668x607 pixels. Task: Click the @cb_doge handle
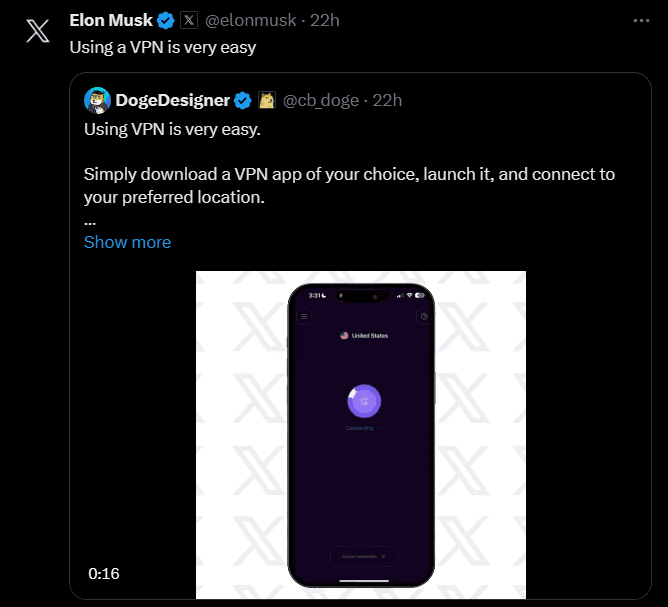320,100
